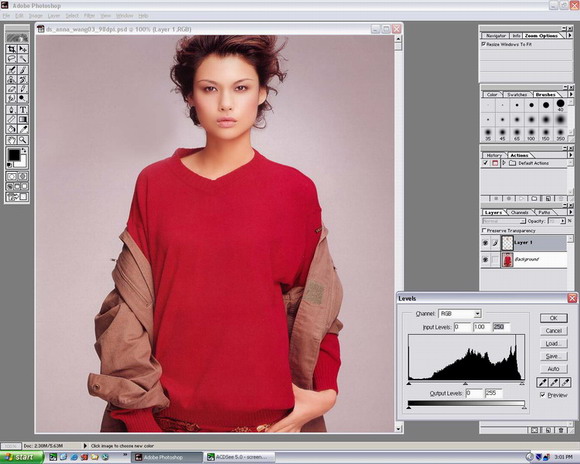The width and height of the screenshot is (580, 464).
Task: Pick the black point eyedropper in Levels
Action: 543,382
